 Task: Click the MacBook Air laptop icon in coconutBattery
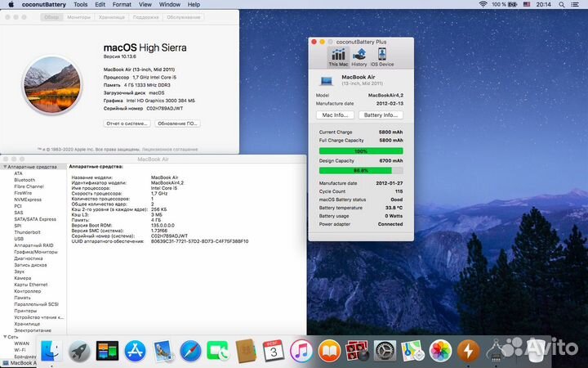click(326, 80)
